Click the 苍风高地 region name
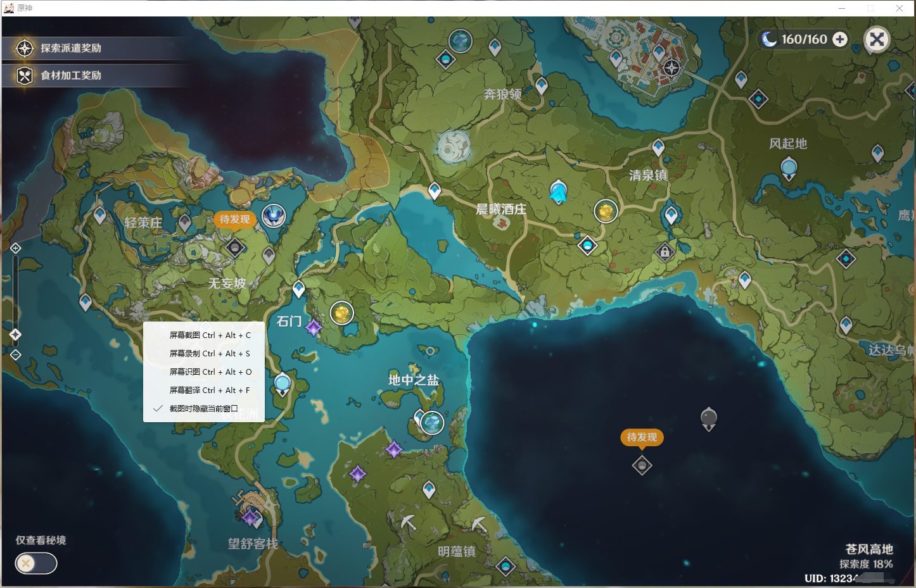Viewport: 916px width, 588px height. 869,549
